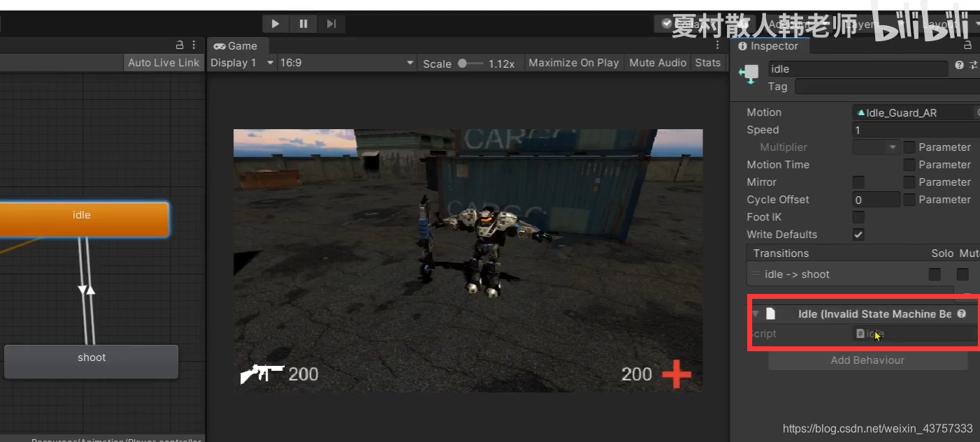Enable the Cycle Offset Parameter checkbox
Image resolution: width=980 pixels, height=442 pixels.
pyautogui.click(x=909, y=200)
